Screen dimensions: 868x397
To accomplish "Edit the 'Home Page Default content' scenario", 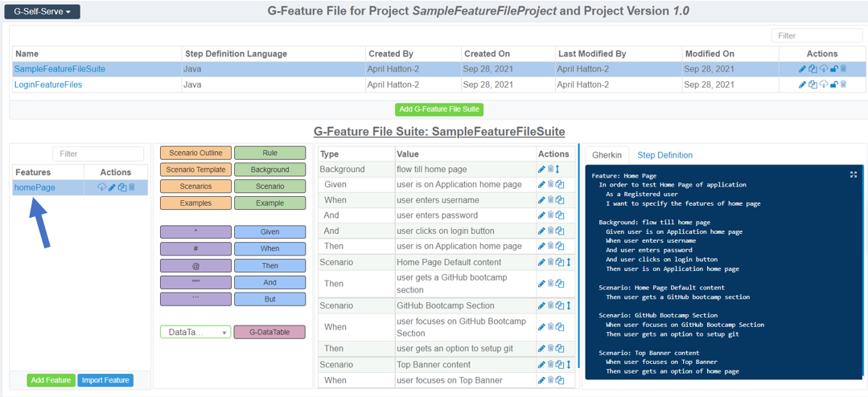I will 541,262.
